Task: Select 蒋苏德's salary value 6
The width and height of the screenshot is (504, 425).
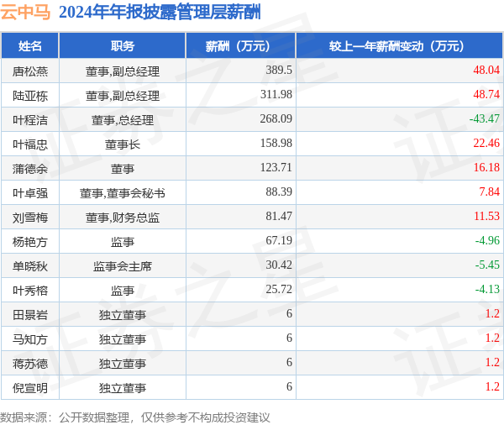Action: coord(289,362)
